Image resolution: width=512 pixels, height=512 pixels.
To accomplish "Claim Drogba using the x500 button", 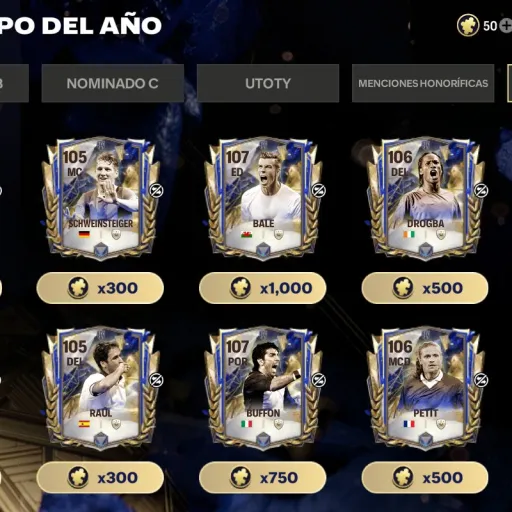I will [425, 288].
